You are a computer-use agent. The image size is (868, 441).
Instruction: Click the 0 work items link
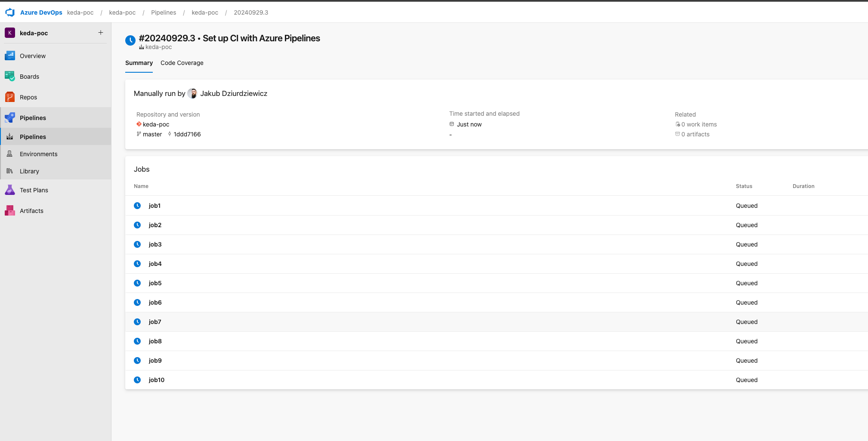click(699, 124)
